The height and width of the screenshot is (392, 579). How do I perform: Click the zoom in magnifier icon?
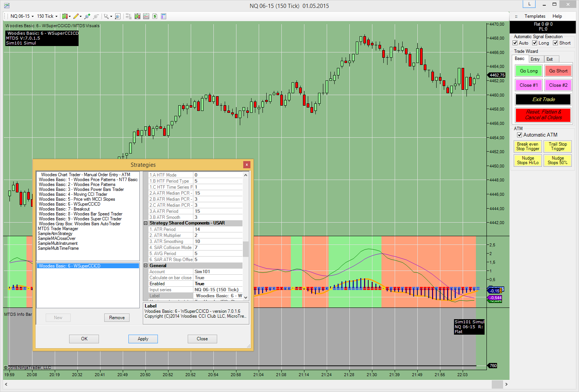88,16
